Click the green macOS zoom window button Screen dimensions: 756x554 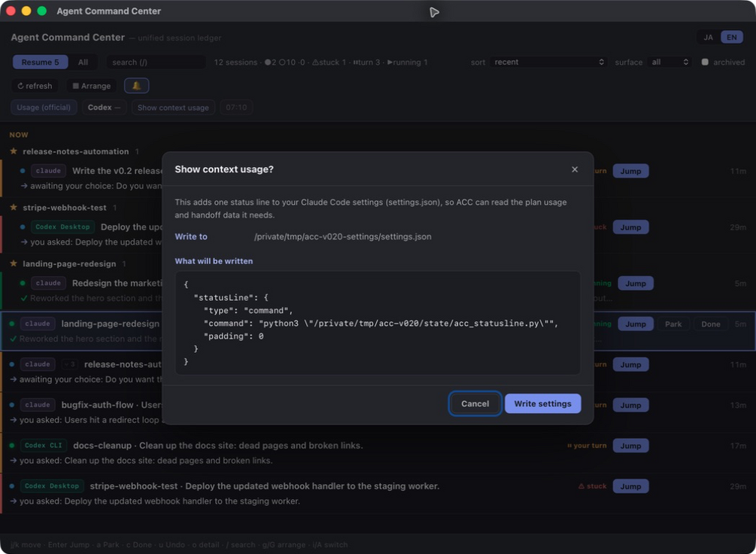42,11
